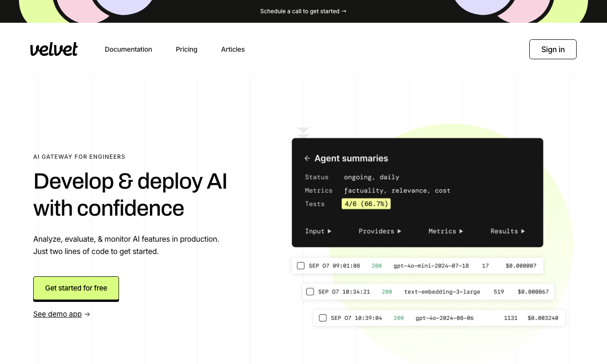This screenshot has height=364, width=607.
Task: Tick the checkbox for the text-embedding-3-large row
Action: tap(310, 291)
